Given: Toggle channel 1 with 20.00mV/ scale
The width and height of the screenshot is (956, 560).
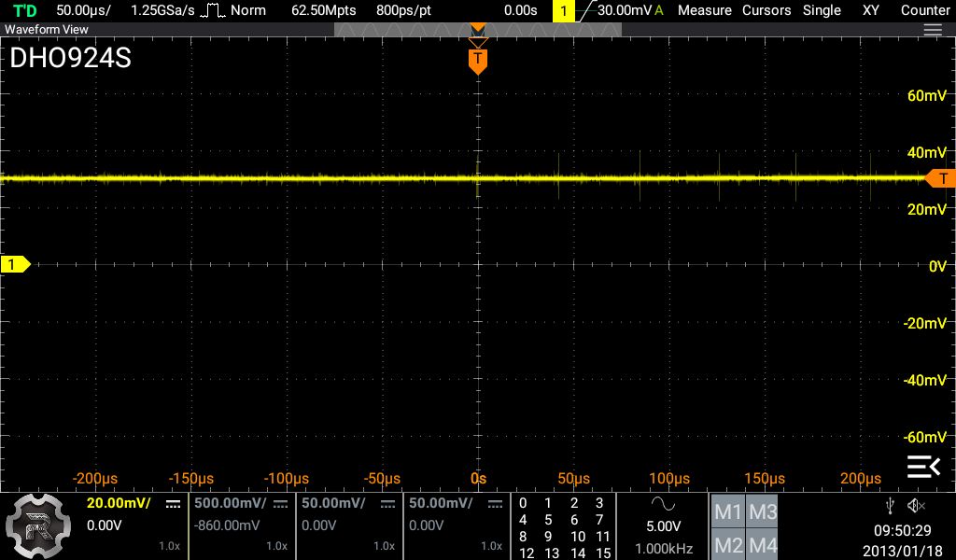Looking at the screenshot, I should [133, 525].
